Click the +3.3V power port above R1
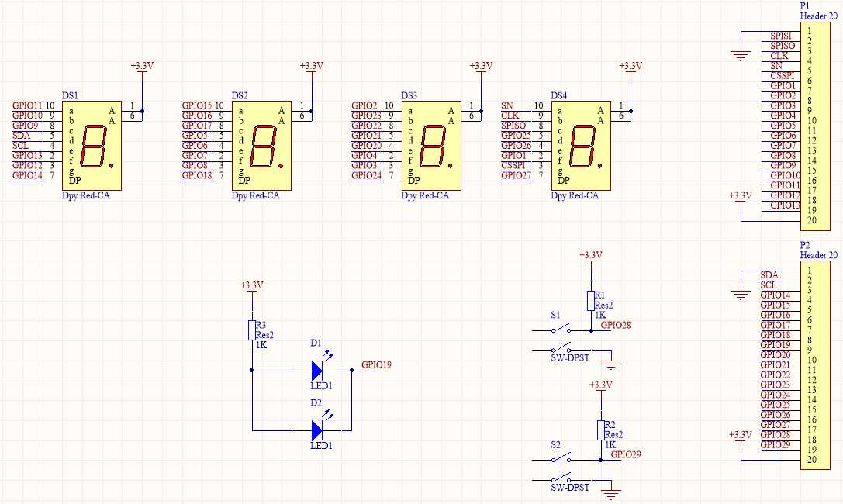 (x=591, y=256)
